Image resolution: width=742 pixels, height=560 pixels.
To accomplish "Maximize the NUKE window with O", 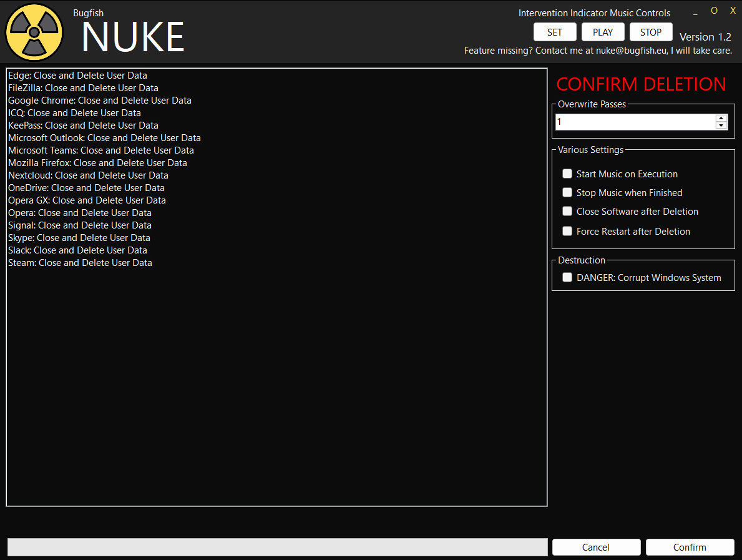I will [x=714, y=11].
